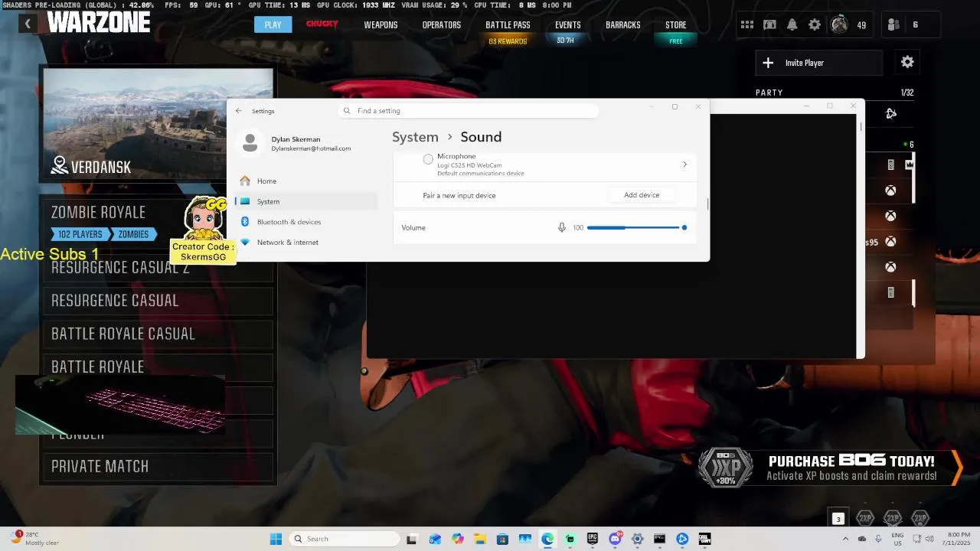Open the BARRACKS tab

(x=623, y=24)
